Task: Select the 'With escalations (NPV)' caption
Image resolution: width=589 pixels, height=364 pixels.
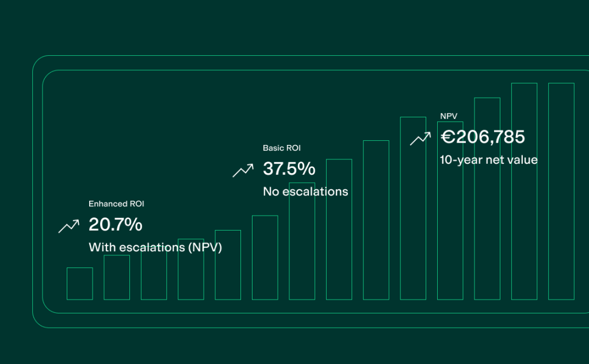Action: (155, 247)
